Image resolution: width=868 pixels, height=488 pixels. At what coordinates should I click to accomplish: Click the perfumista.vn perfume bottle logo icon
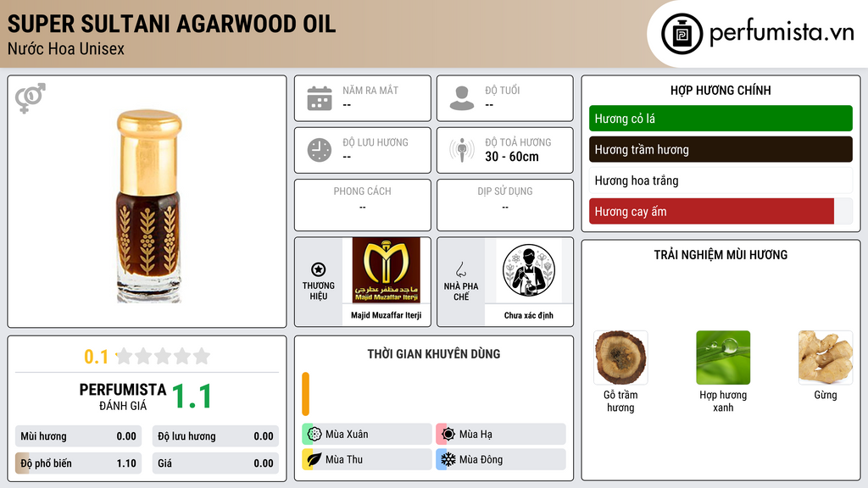[682, 34]
